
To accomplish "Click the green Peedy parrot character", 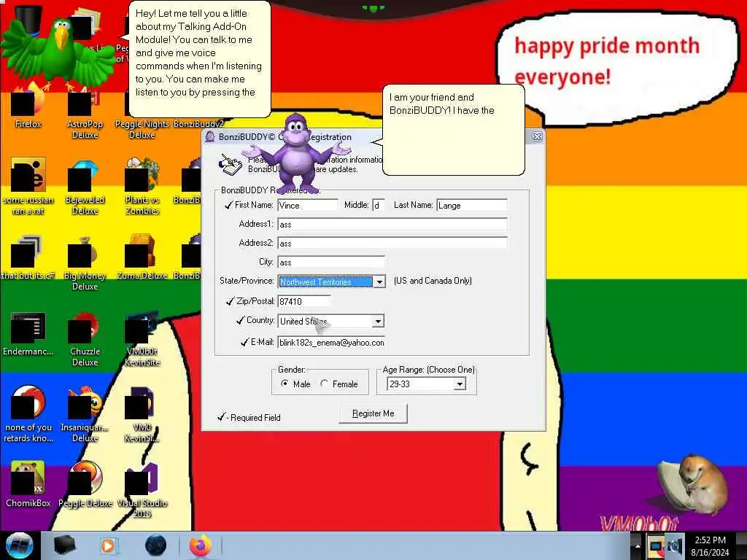I will 58,53.
